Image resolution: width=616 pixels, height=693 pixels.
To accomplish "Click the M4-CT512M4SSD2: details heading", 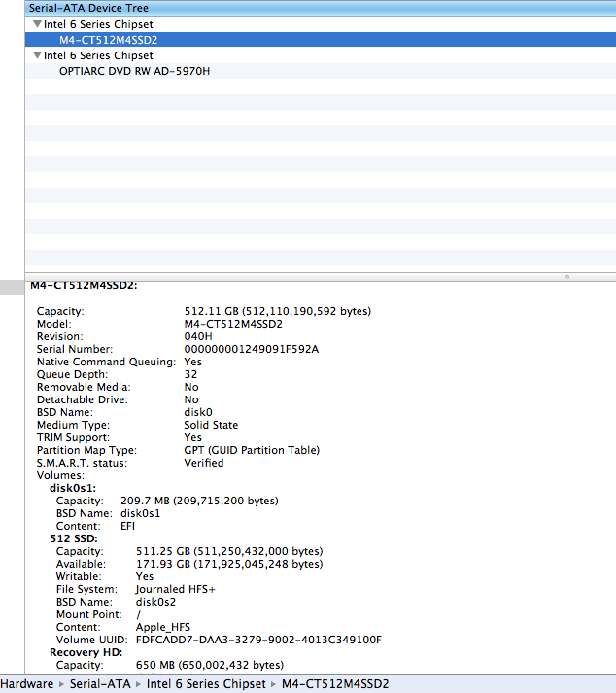I will pyautogui.click(x=84, y=286).
